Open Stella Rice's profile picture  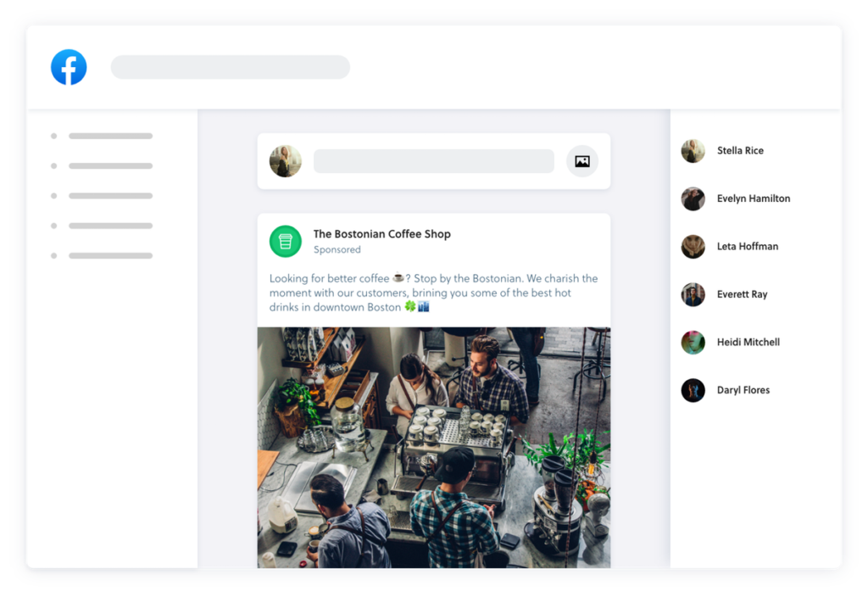coord(693,151)
